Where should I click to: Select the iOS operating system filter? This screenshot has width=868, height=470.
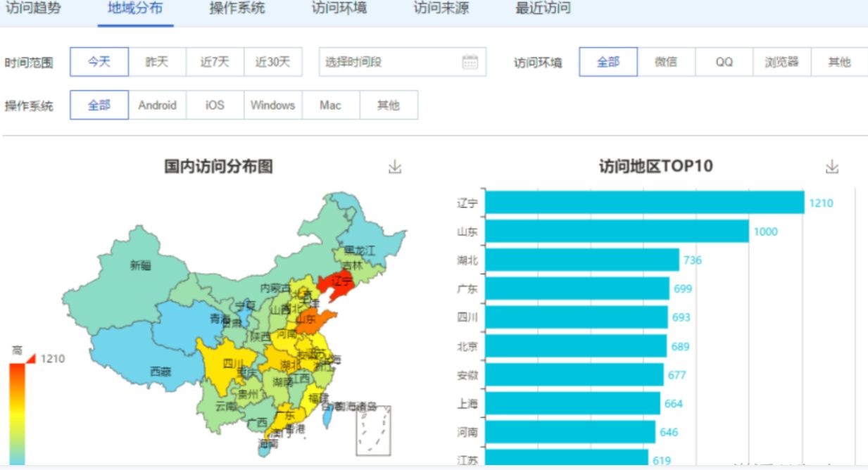click(214, 105)
